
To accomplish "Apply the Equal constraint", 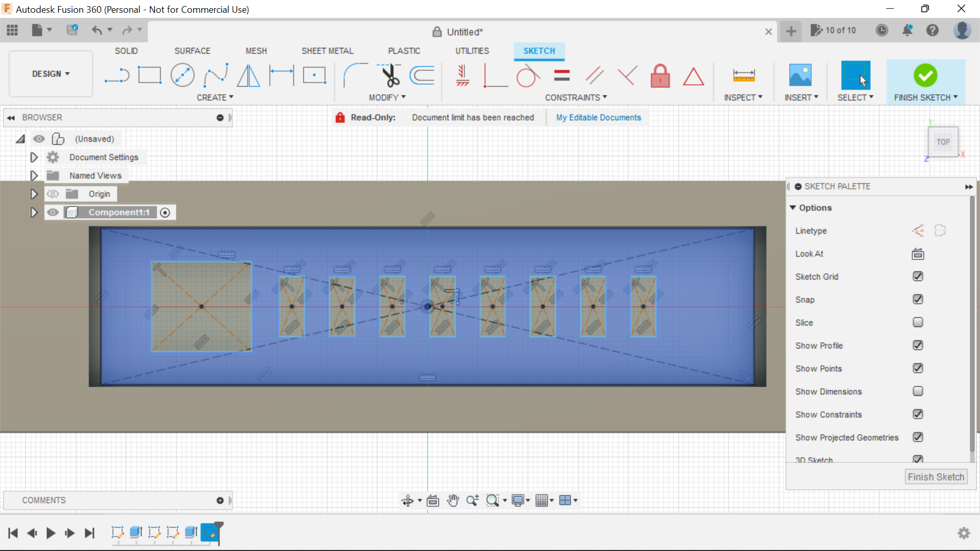I will (x=561, y=75).
